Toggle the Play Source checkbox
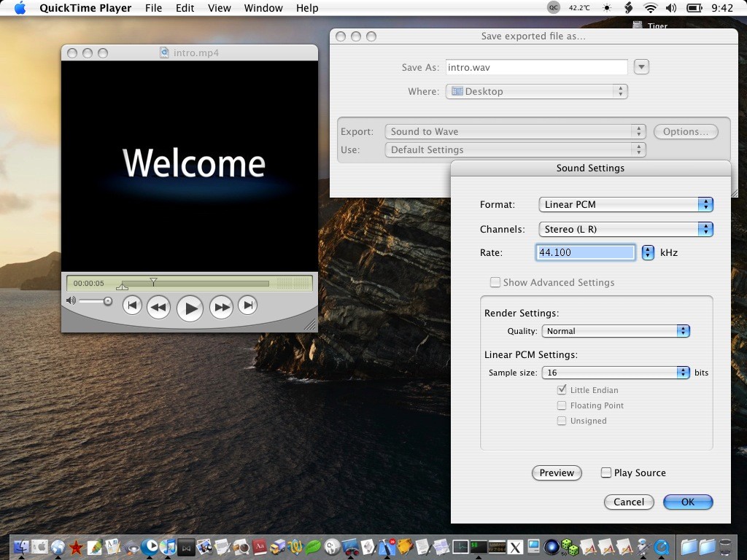The width and height of the screenshot is (747, 560). click(606, 472)
